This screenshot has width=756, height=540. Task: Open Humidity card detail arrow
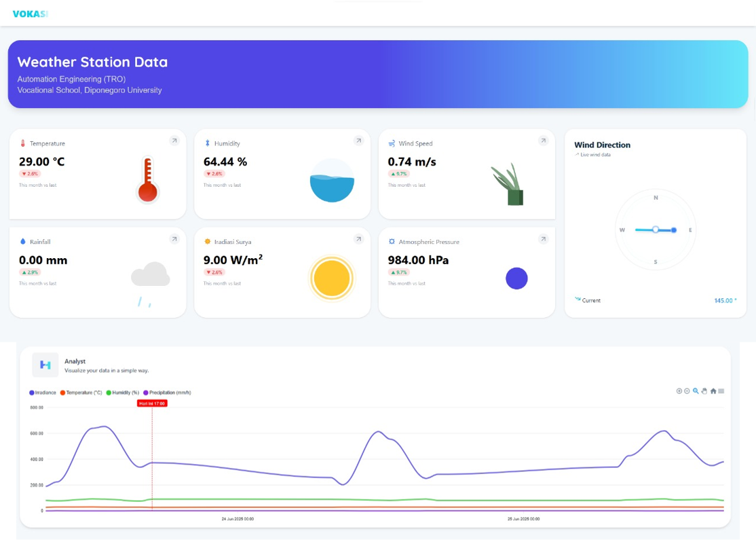tap(358, 141)
